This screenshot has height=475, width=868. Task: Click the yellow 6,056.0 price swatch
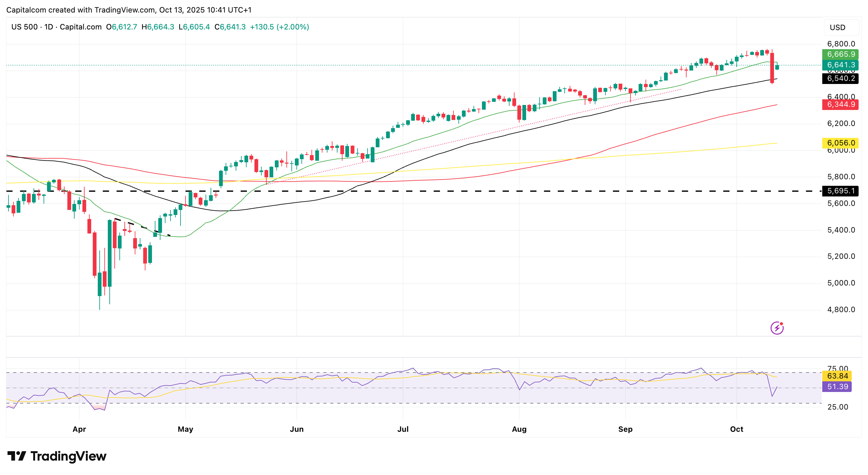[840, 143]
